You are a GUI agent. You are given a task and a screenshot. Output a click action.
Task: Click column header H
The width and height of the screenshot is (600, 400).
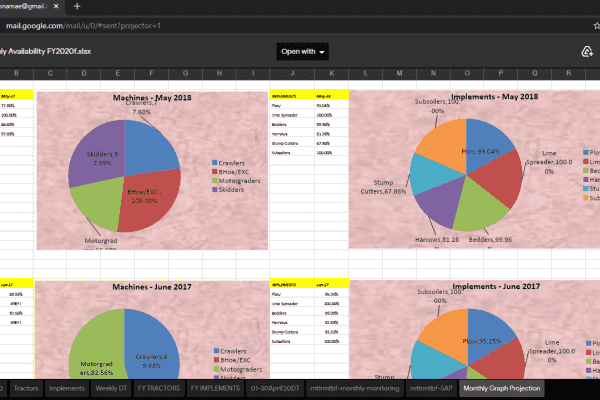pyautogui.click(x=219, y=73)
